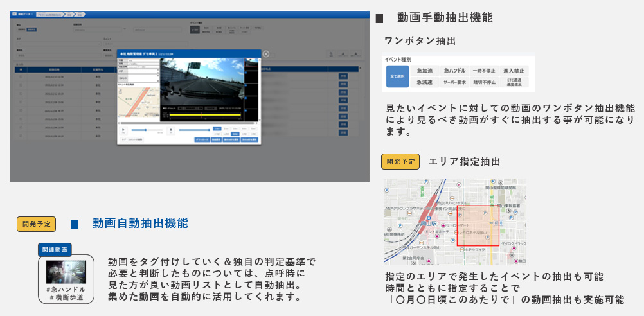
Task: Tick the checkbox for the 2025/12/13 11:34 row
Action: 21,76
